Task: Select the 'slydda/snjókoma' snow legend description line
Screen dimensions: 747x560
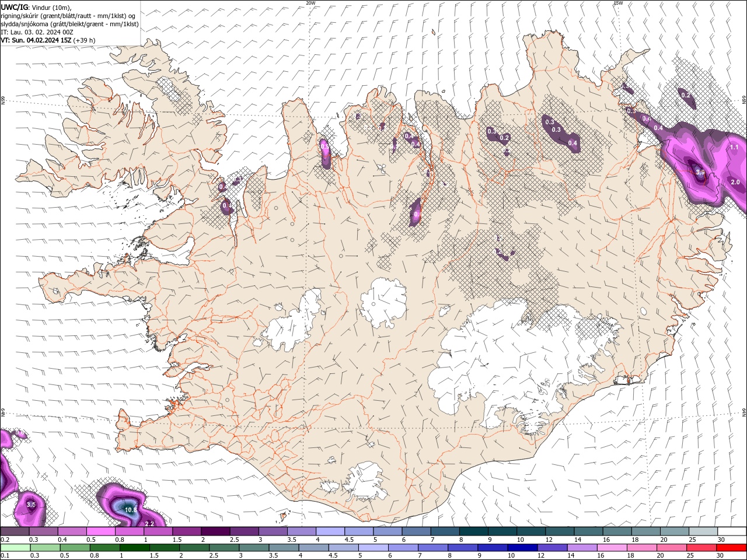Action: pyautogui.click(x=69, y=24)
